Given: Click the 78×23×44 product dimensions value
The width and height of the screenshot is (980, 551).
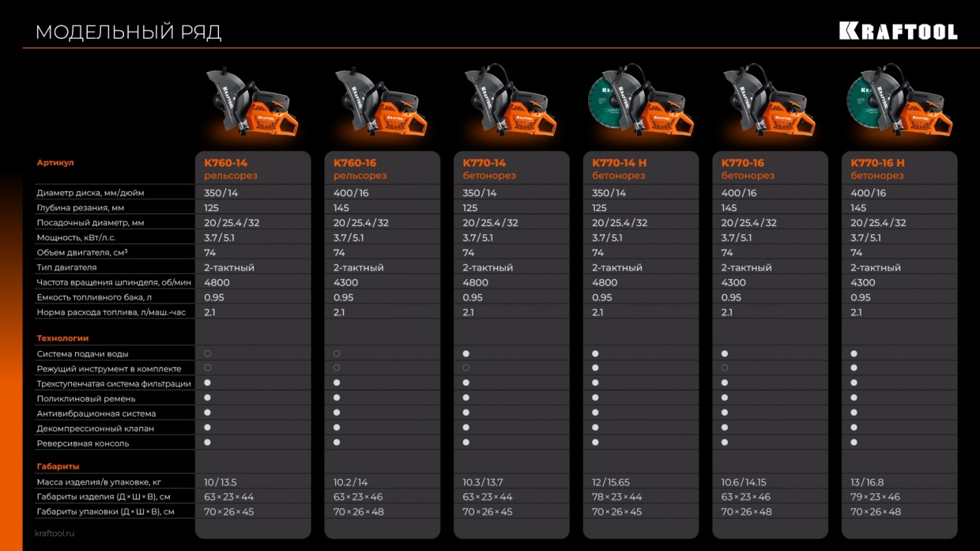Looking at the screenshot, I should click(x=617, y=497).
